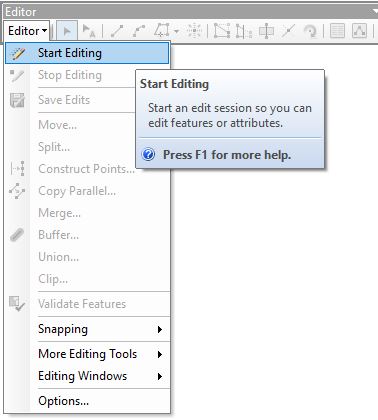Click the Reshape Feature Tool icon
Image resolution: width=378 pixels, height=420 pixels.
pyautogui.click(x=244, y=31)
